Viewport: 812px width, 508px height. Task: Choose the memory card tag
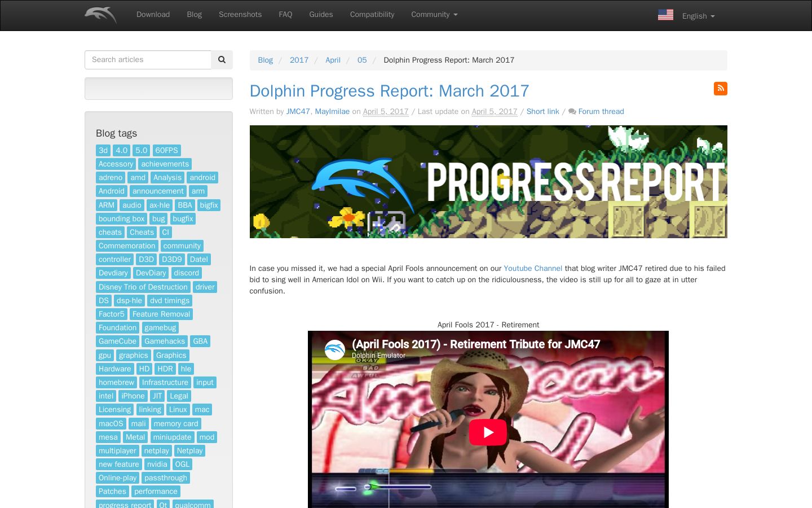click(x=176, y=424)
